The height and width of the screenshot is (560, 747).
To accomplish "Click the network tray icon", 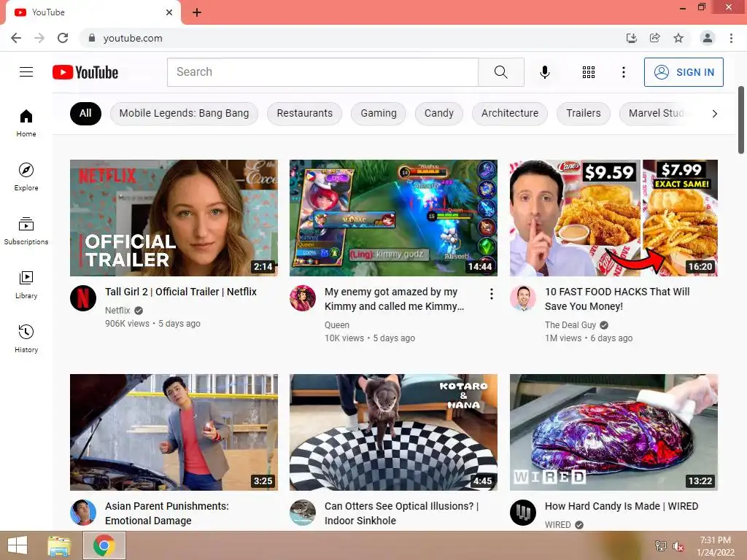I will coord(660,546).
